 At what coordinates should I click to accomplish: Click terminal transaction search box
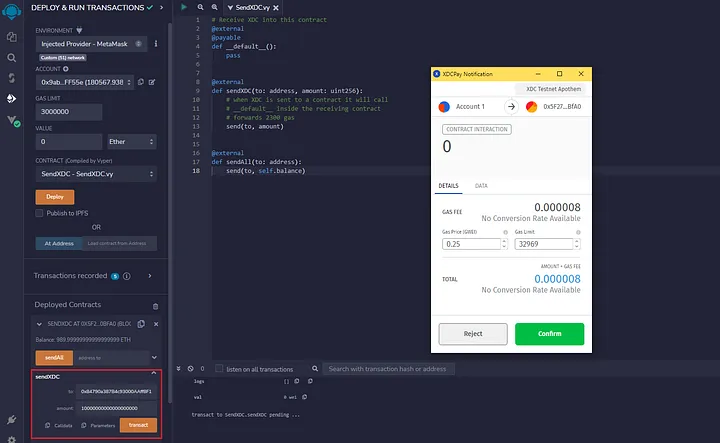click(x=388, y=369)
